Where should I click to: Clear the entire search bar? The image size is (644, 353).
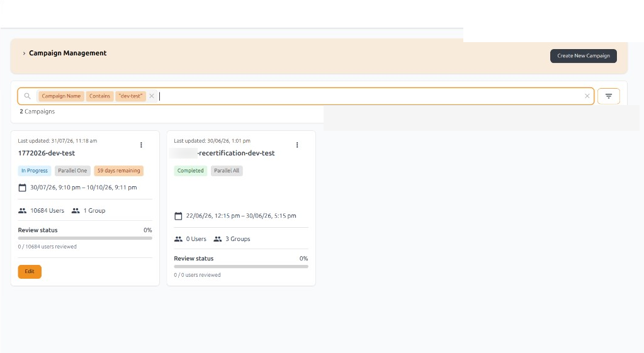coord(587,96)
